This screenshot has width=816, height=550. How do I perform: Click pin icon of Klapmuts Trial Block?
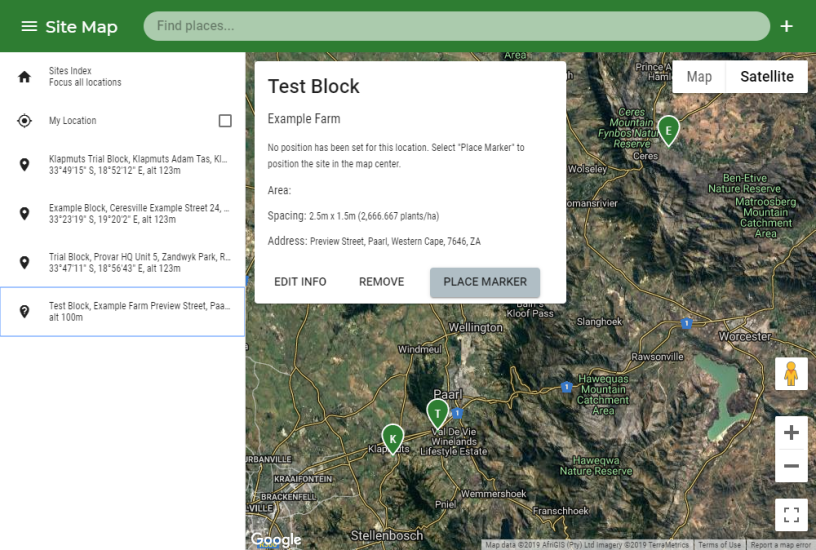pyautogui.click(x=24, y=165)
